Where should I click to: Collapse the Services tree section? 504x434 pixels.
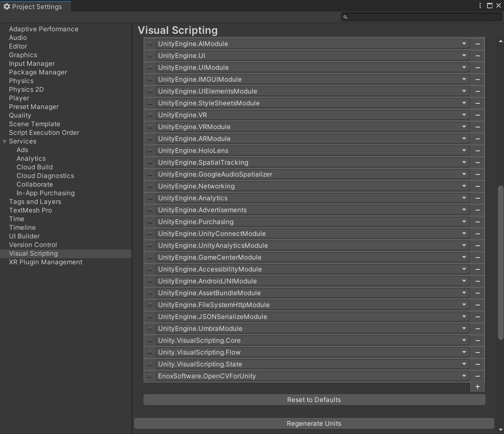(5, 142)
